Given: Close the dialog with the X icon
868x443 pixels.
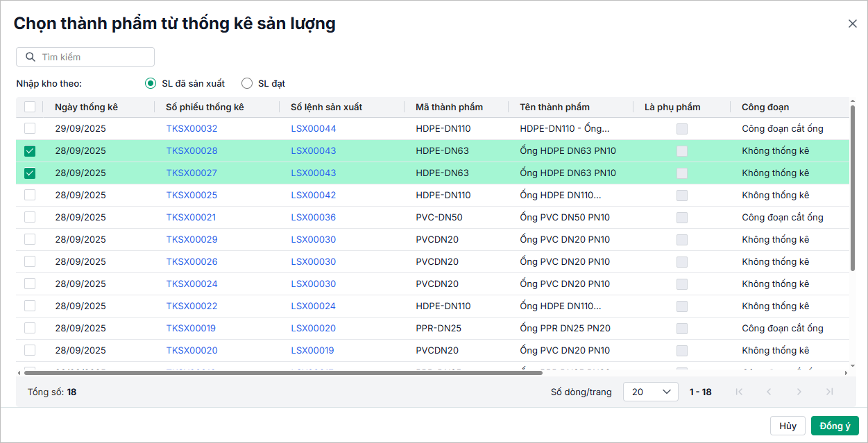Looking at the screenshot, I should (x=853, y=24).
